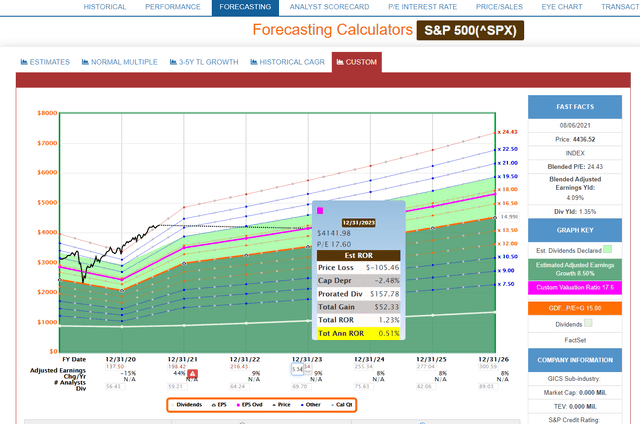
Task: Click the 12/31/22 adjusted earnings field 216.43
Action: [239, 366]
